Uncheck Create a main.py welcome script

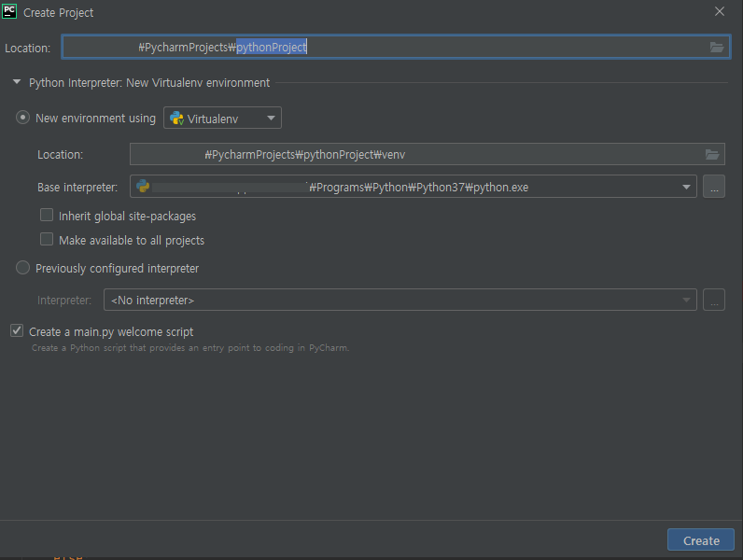17,330
